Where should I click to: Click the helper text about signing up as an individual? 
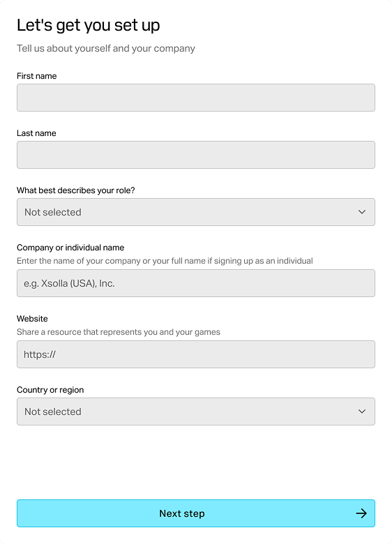pyautogui.click(x=165, y=261)
